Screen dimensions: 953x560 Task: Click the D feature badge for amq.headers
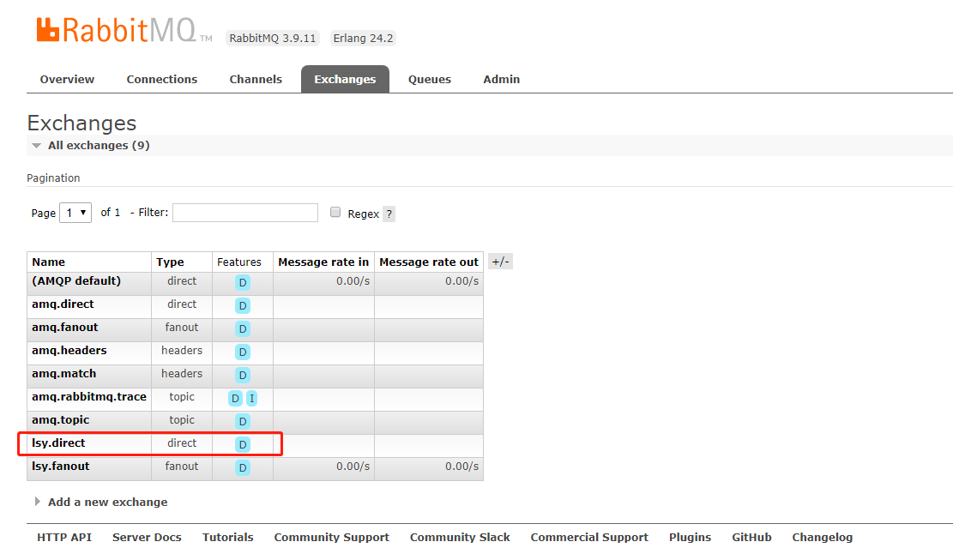[243, 352]
